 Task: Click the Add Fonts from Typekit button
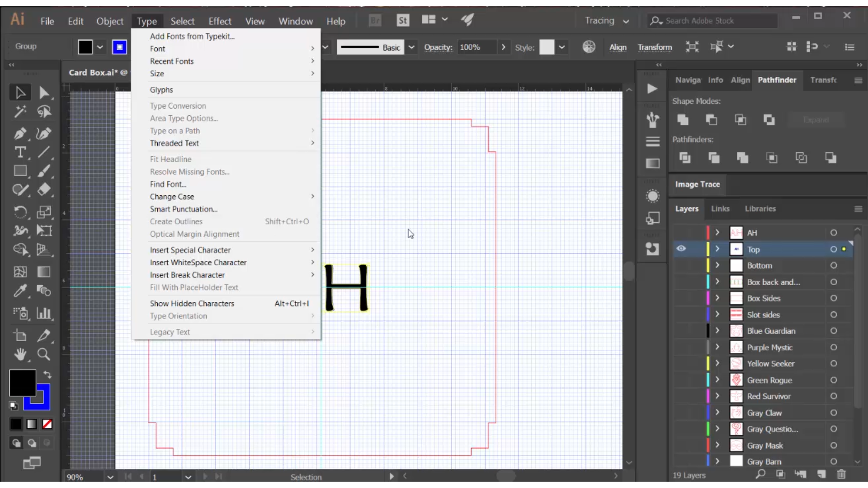192,36
